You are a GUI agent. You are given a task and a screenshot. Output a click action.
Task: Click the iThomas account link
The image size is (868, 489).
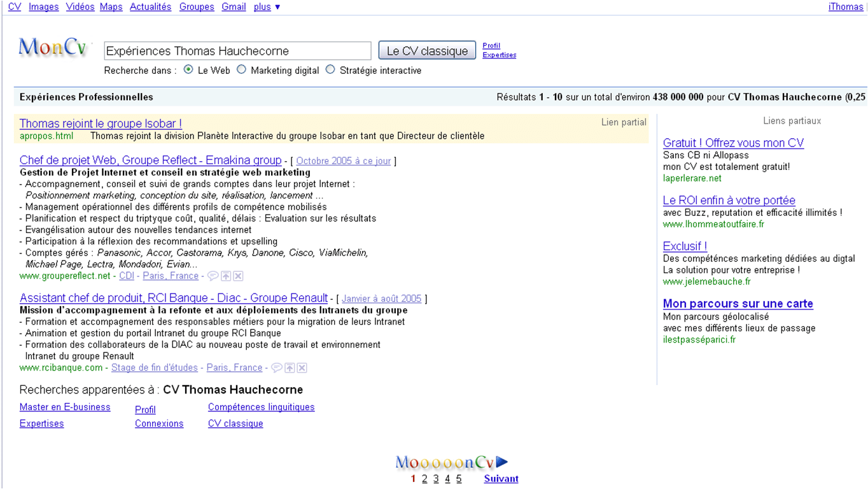846,6
